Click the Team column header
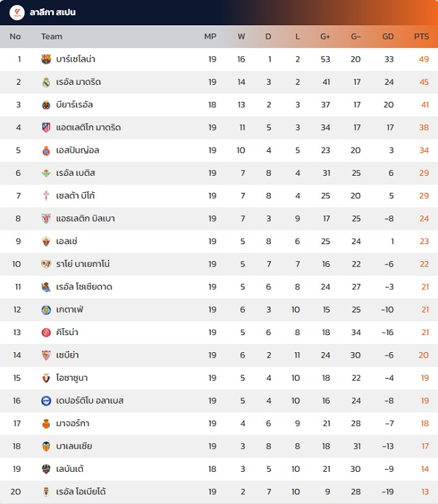The height and width of the screenshot is (504, 438). 51,36
